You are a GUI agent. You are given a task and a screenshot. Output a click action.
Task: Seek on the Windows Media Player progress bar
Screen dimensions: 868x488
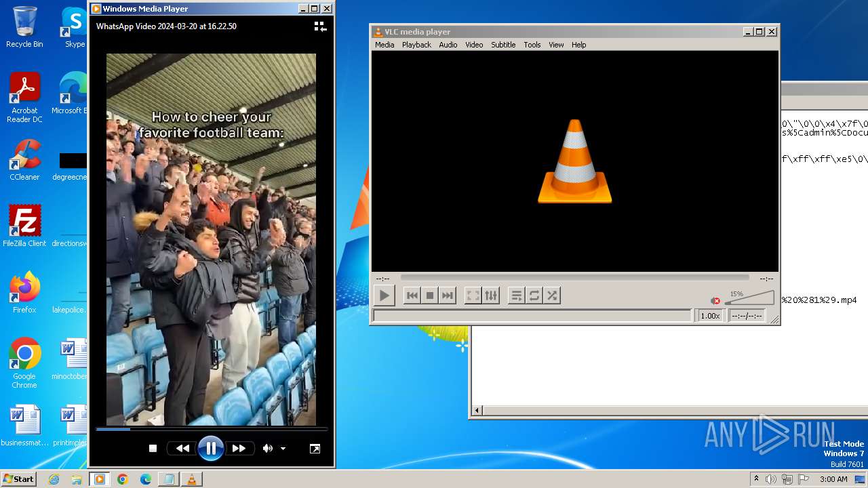(x=211, y=429)
